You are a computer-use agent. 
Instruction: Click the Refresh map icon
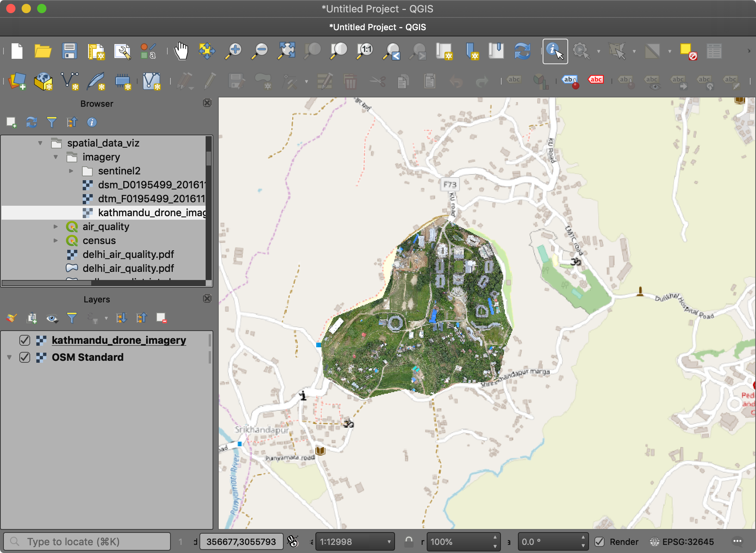click(x=522, y=51)
